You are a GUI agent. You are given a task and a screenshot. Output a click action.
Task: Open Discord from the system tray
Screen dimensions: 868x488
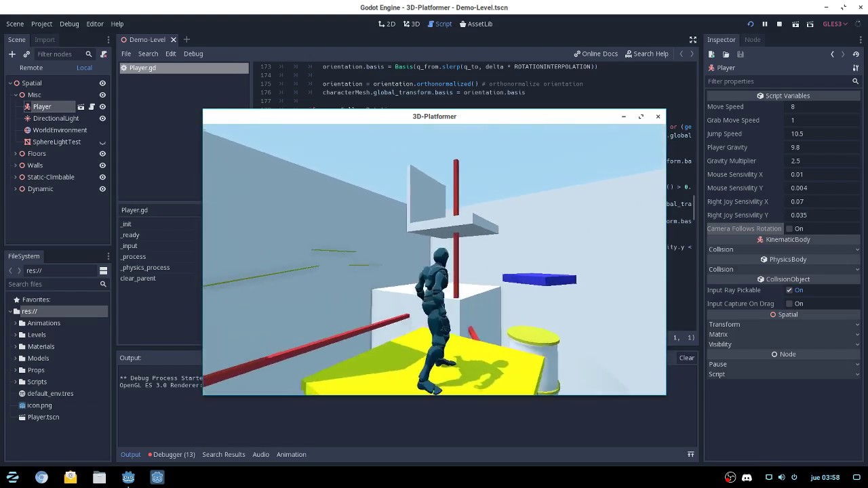click(747, 477)
